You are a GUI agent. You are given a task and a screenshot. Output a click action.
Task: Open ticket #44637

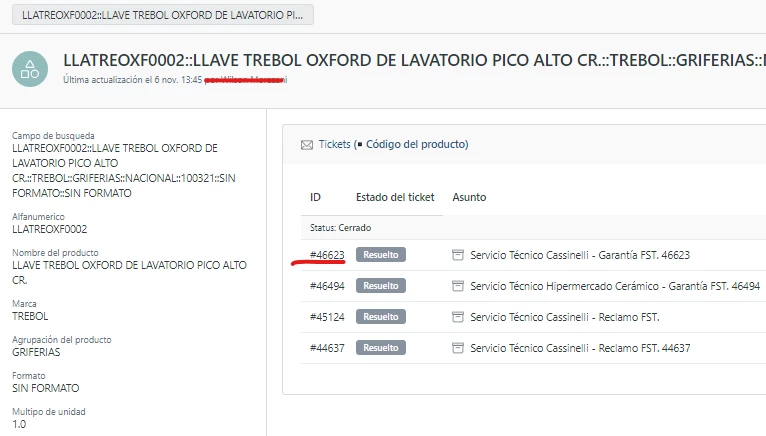(x=327, y=348)
